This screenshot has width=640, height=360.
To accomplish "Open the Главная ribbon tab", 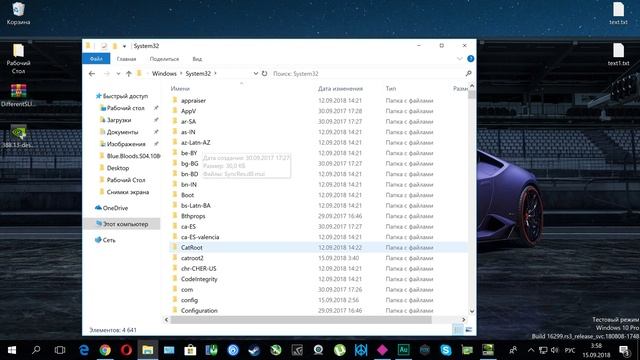I will click(x=126, y=59).
